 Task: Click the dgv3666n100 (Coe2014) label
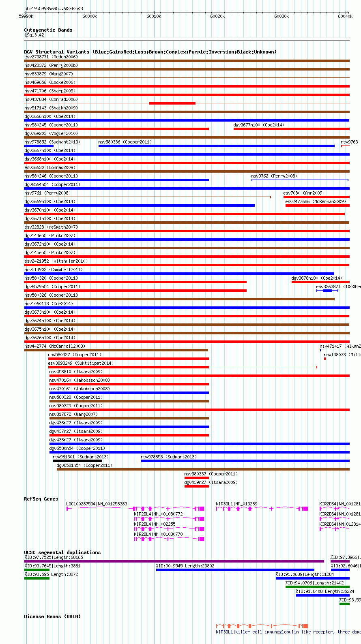point(50,116)
